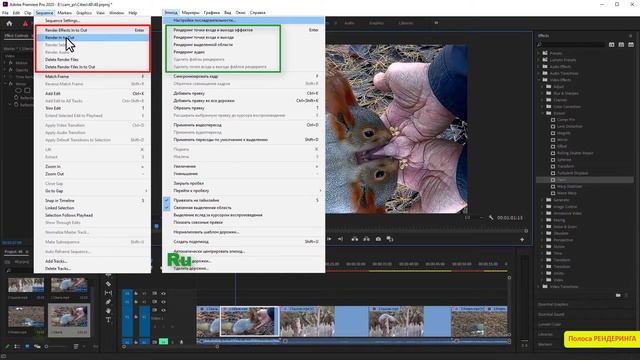Toggle Project writable pencil icon
The height and width of the screenshot is (360, 640).
click(x=7, y=347)
